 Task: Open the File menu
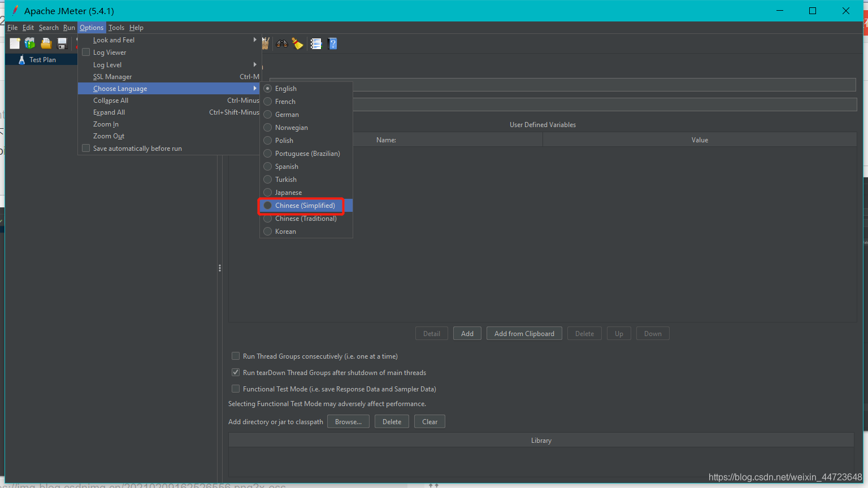[x=12, y=28]
